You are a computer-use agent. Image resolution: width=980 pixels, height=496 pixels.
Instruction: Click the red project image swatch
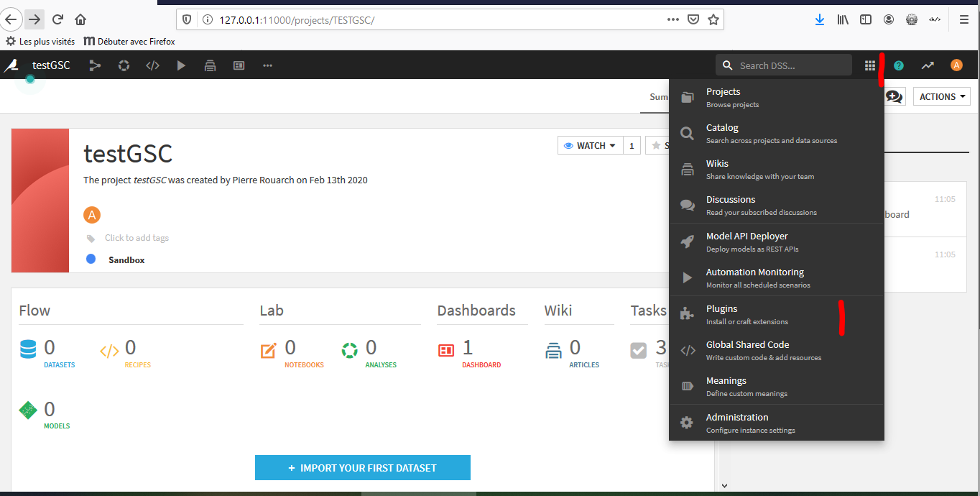coord(40,201)
